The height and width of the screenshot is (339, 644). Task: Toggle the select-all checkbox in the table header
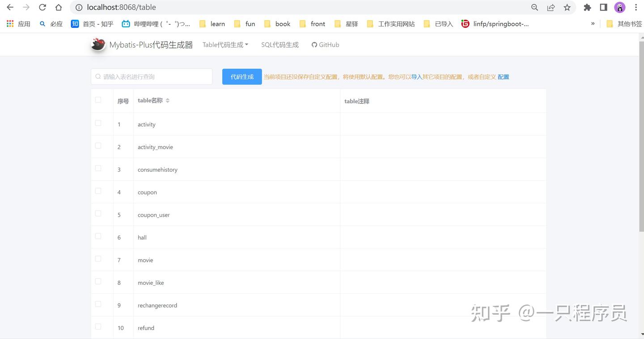click(x=98, y=100)
